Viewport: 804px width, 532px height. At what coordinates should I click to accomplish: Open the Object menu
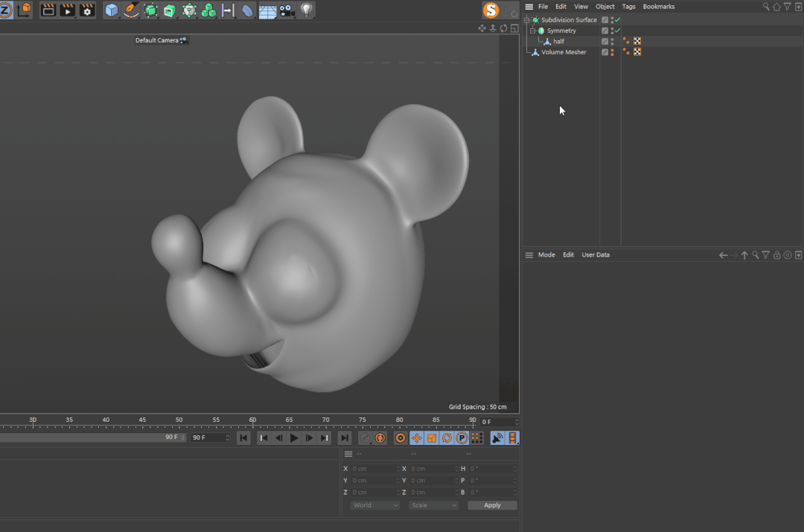[x=605, y=7]
